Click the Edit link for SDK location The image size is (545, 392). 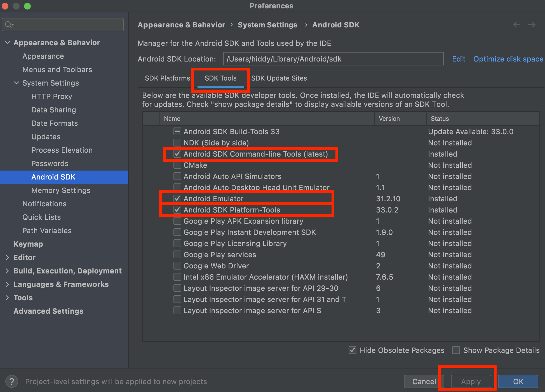click(x=459, y=59)
